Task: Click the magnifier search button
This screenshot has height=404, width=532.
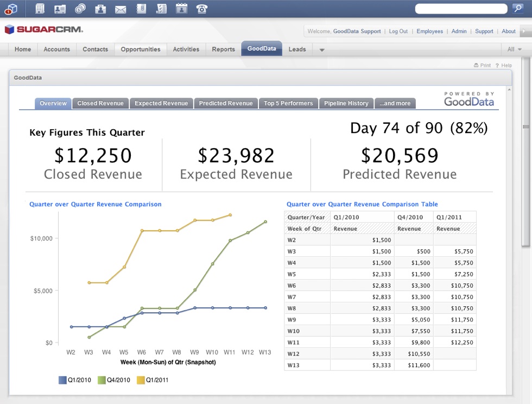Action: [x=518, y=9]
